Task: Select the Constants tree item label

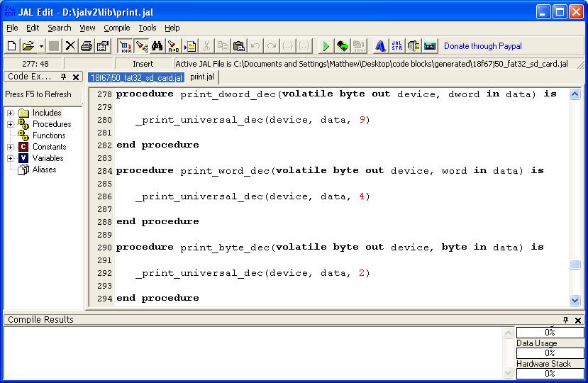Action: [x=49, y=147]
